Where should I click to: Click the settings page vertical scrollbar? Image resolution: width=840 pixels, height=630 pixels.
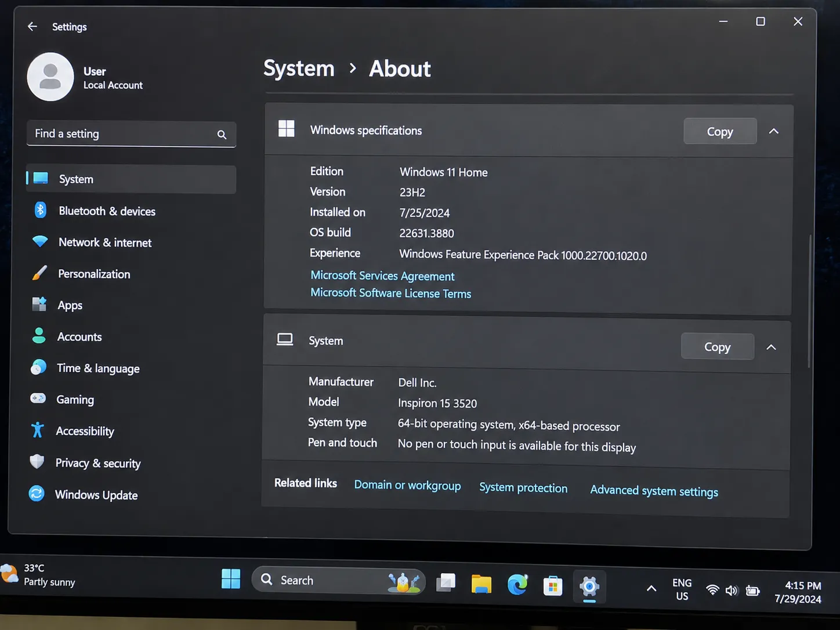tap(809, 300)
